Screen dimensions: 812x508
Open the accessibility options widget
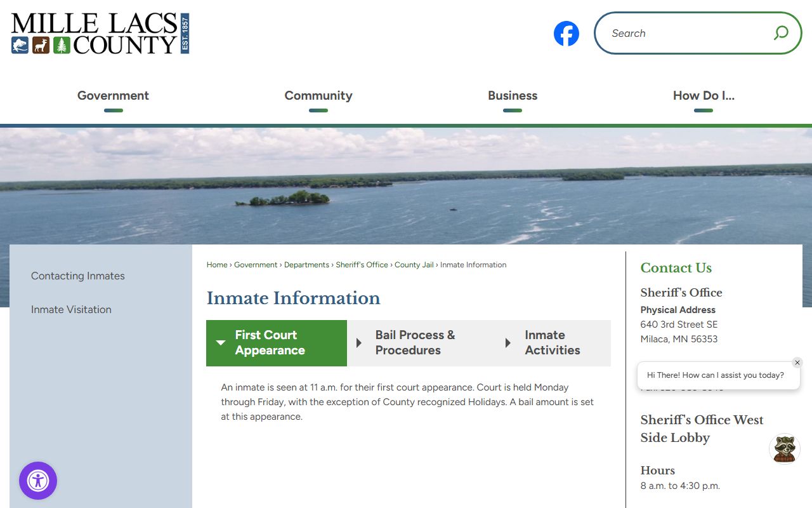(x=38, y=481)
